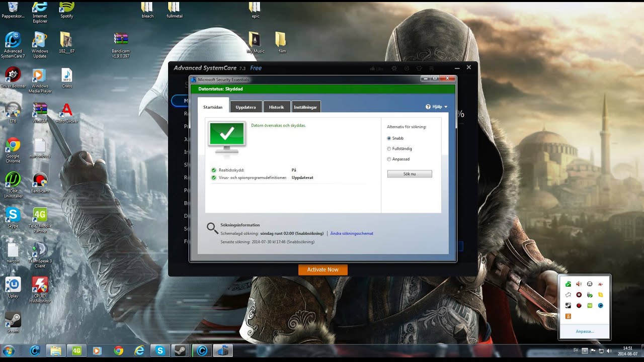Click the Steam icon in tray popup
Screen dimensions: 644x362
click(x=568, y=305)
